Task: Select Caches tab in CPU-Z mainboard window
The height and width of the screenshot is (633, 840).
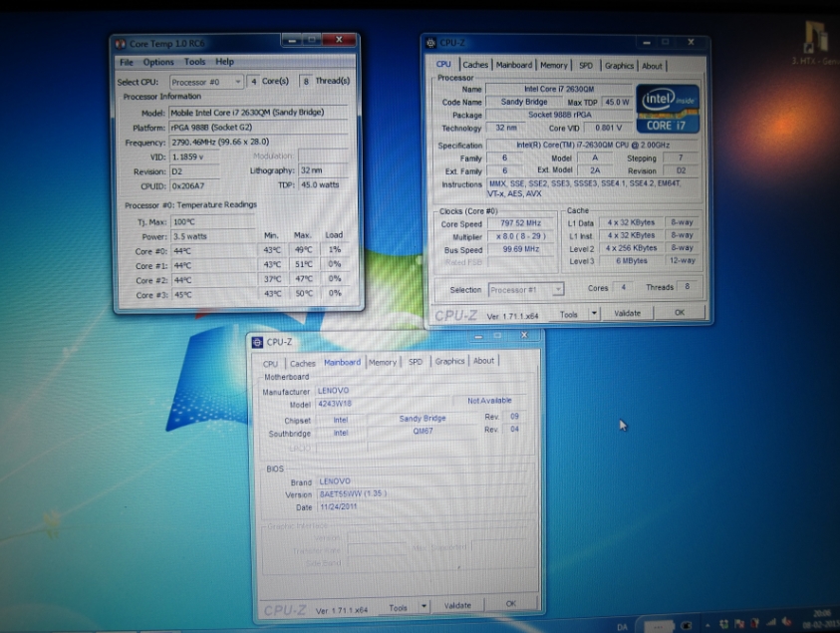Action: pos(302,364)
